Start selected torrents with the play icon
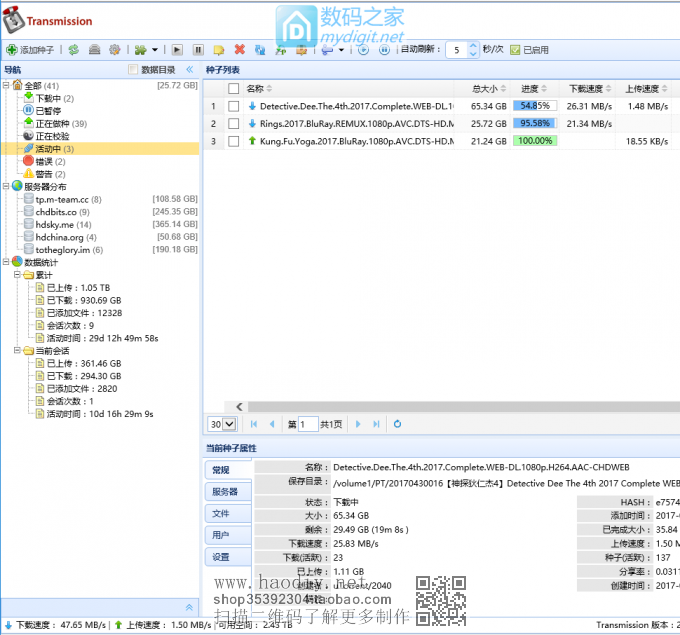The image size is (680, 635). click(x=177, y=49)
